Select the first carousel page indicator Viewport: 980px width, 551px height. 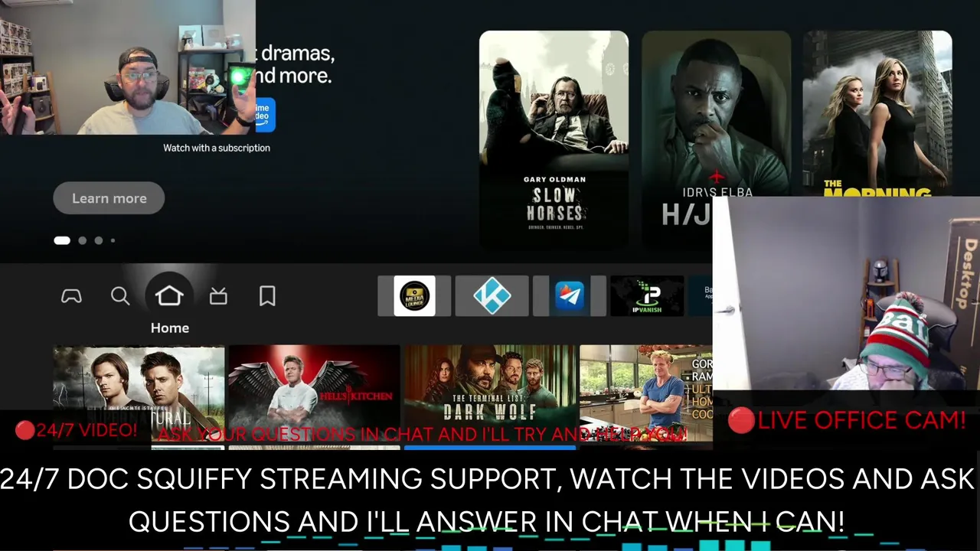pos(62,240)
